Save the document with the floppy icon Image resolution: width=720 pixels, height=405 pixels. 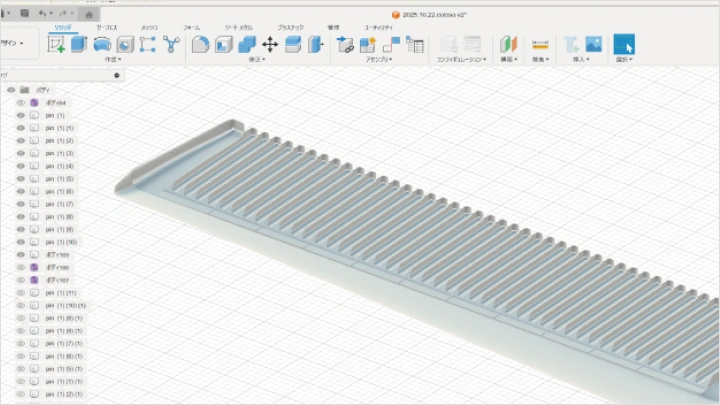coord(25,13)
